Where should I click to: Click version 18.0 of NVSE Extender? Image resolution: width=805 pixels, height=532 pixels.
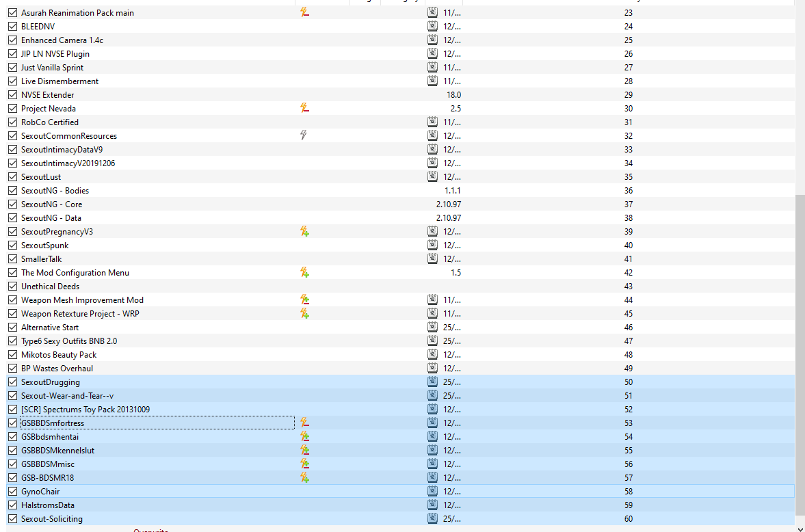click(454, 94)
